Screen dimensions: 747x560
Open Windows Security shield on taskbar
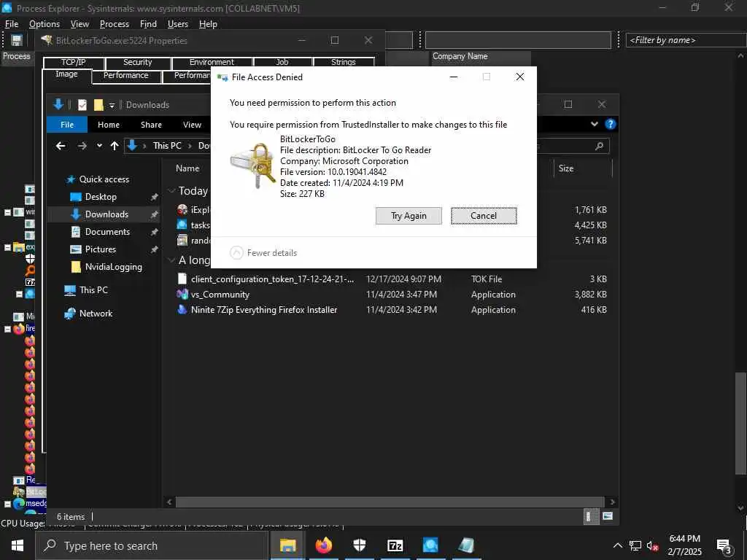point(359,545)
